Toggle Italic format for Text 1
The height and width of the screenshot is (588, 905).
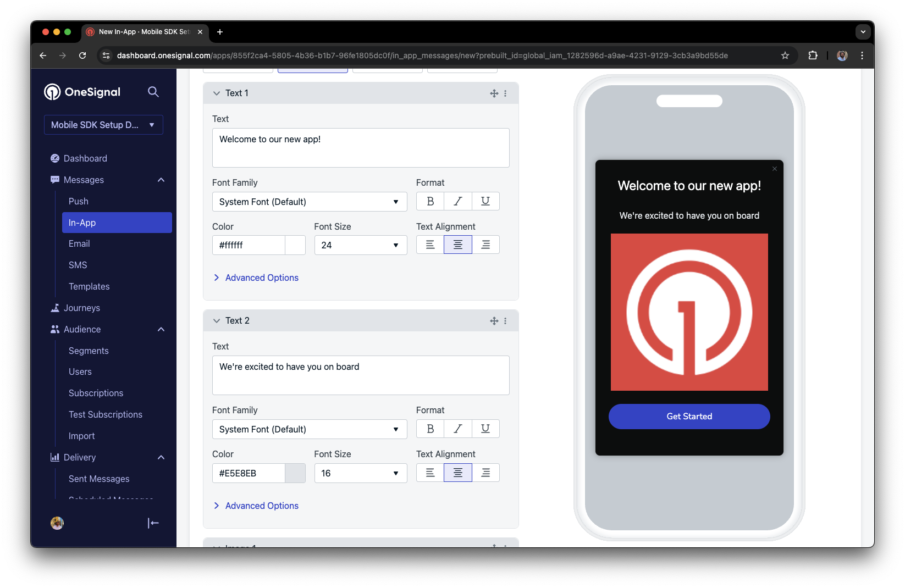tap(458, 201)
